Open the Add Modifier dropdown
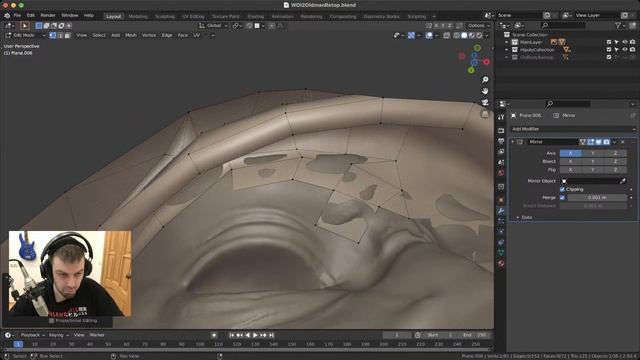 573,129
